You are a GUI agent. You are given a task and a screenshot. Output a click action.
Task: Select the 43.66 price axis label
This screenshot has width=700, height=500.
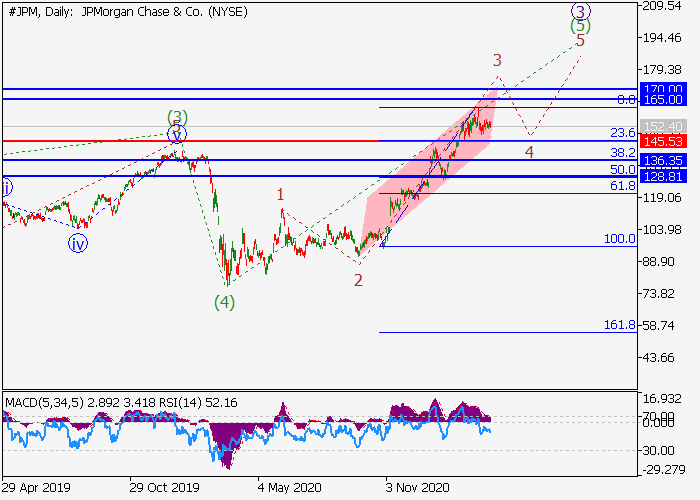tap(659, 358)
